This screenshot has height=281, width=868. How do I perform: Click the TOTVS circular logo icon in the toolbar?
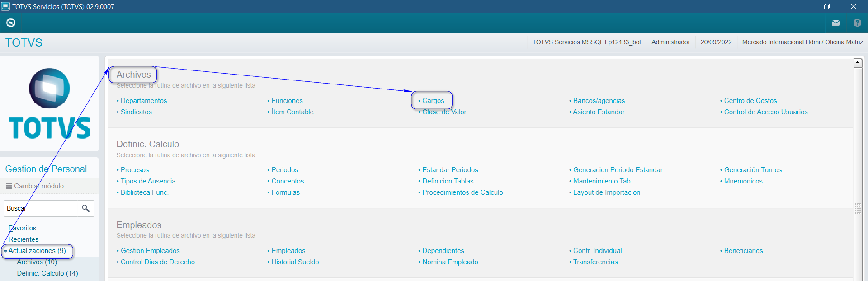coord(11,23)
